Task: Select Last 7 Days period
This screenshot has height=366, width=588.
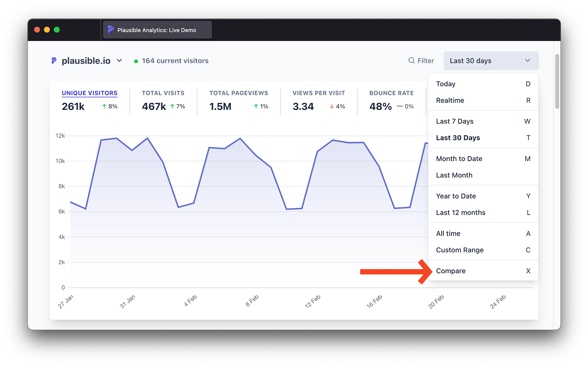Action: click(483, 121)
